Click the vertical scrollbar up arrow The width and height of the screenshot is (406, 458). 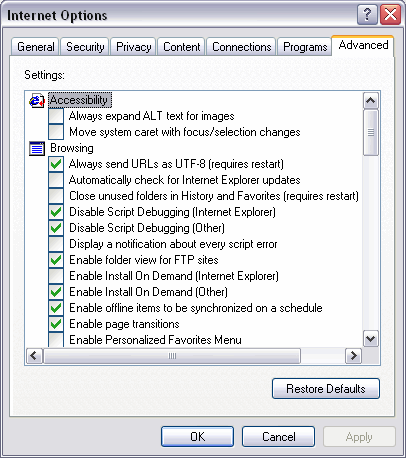pos(371,101)
